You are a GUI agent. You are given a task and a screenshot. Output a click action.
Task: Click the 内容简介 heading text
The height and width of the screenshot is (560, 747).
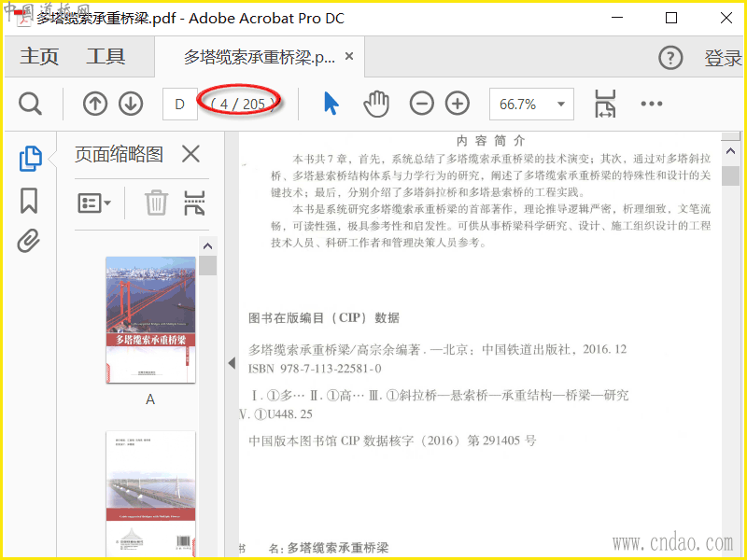tap(491, 141)
